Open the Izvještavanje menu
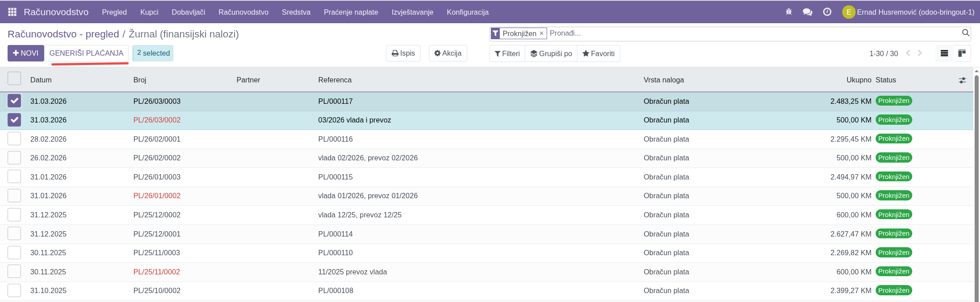Screen dimensions: 980x302 [412, 12]
